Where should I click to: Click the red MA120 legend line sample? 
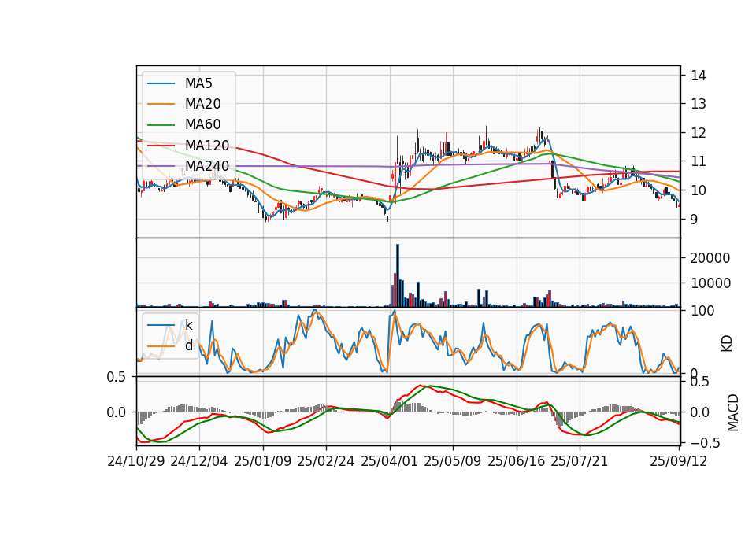tap(161, 146)
